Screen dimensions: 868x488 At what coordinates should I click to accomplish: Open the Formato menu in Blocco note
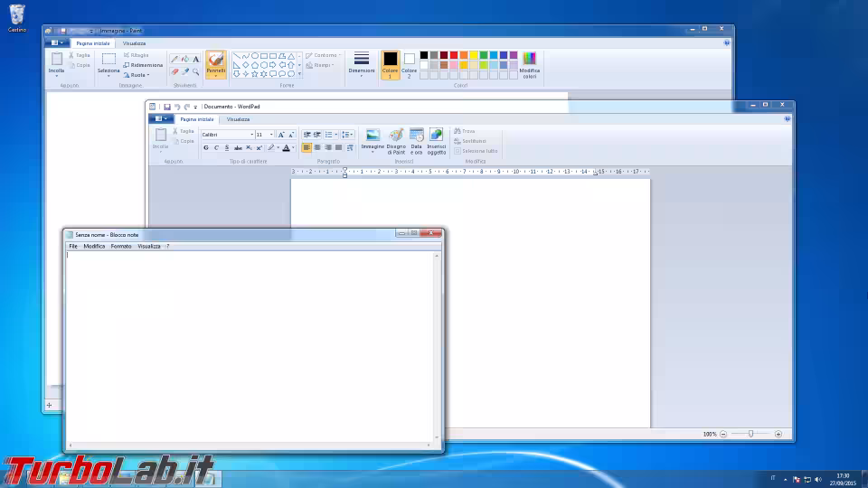coord(121,246)
